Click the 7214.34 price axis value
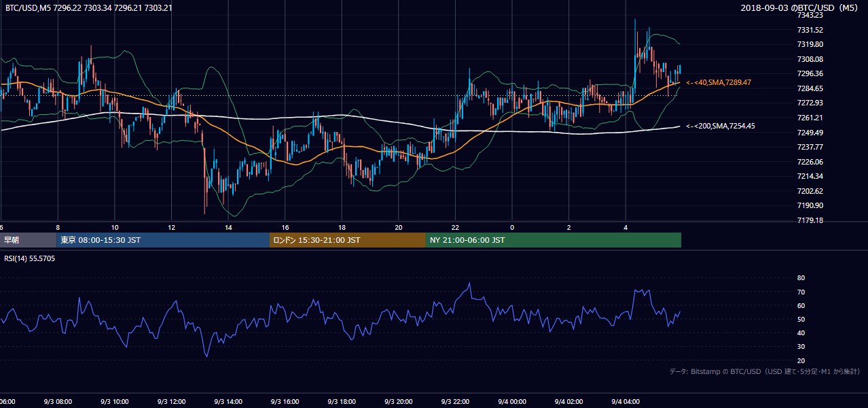Viewport: 868px width, 408px height. 810,176
